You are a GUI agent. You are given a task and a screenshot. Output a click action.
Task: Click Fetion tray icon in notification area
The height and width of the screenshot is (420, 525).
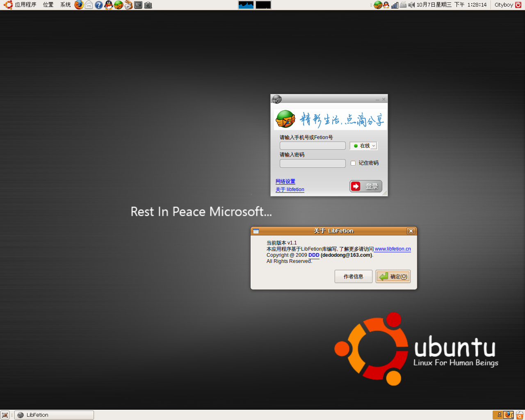click(x=378, y=5)
